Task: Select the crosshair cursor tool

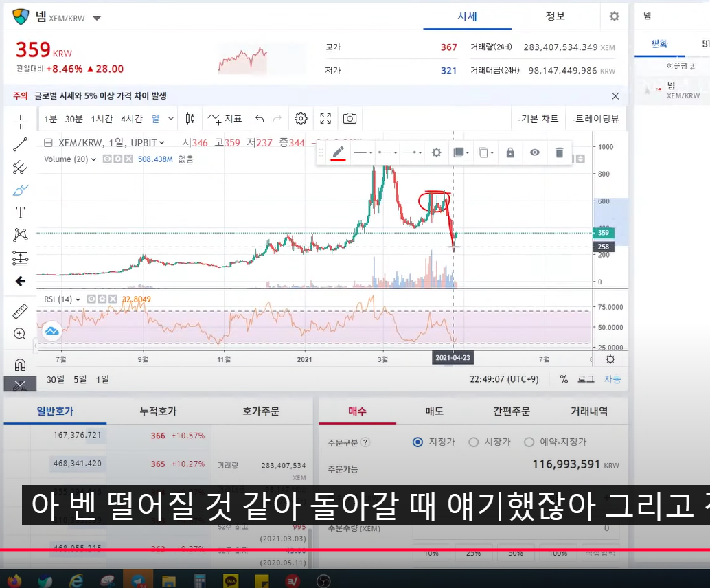Action: point(20,122)
